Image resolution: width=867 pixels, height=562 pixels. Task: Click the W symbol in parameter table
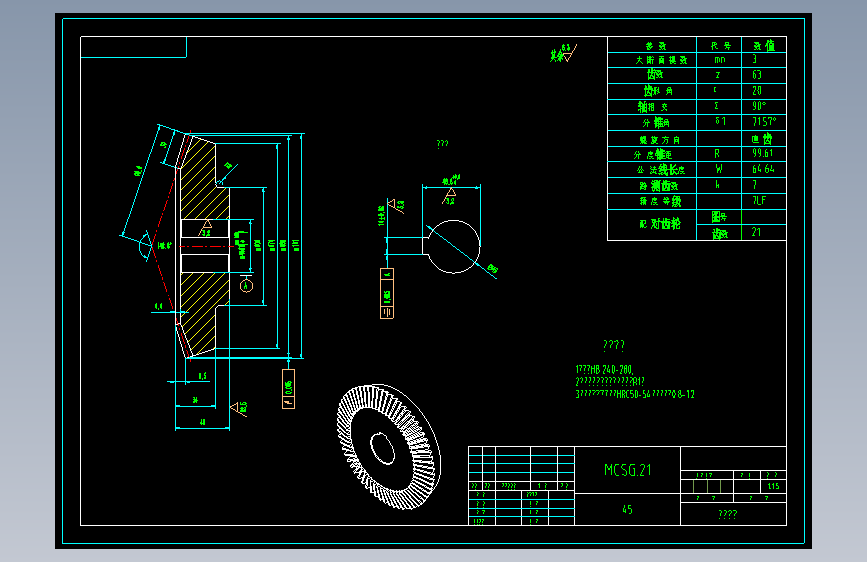tap(718, 168)
